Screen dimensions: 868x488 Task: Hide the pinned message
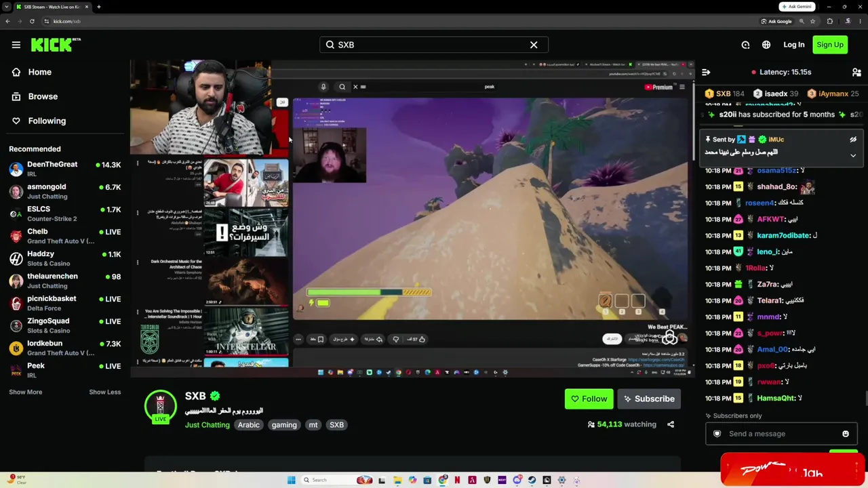pyautogui.click(x=853, y=140)
